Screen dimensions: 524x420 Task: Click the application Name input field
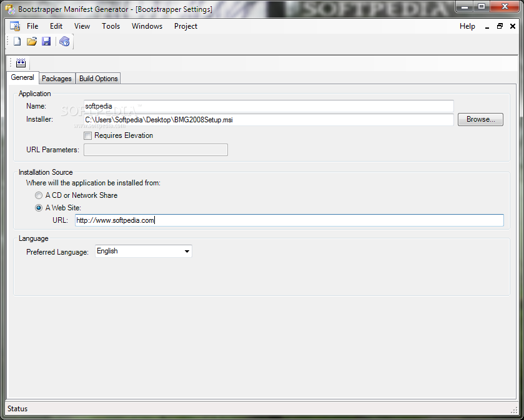[269, 106]
